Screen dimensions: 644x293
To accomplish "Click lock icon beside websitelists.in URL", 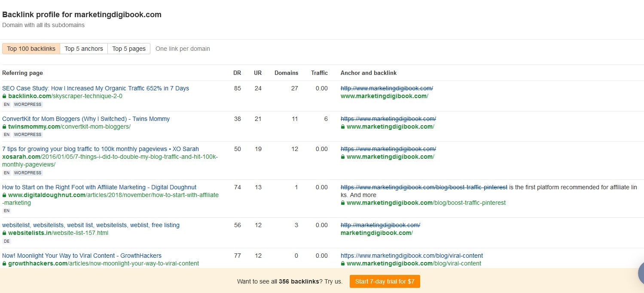I will pos(4,233).
